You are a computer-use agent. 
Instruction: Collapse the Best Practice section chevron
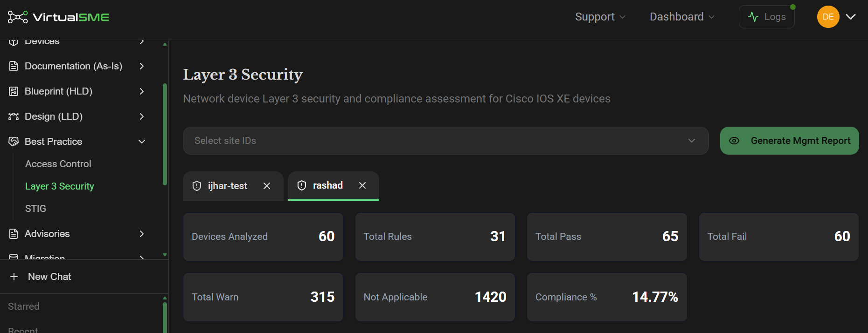[x=142, y=142]
